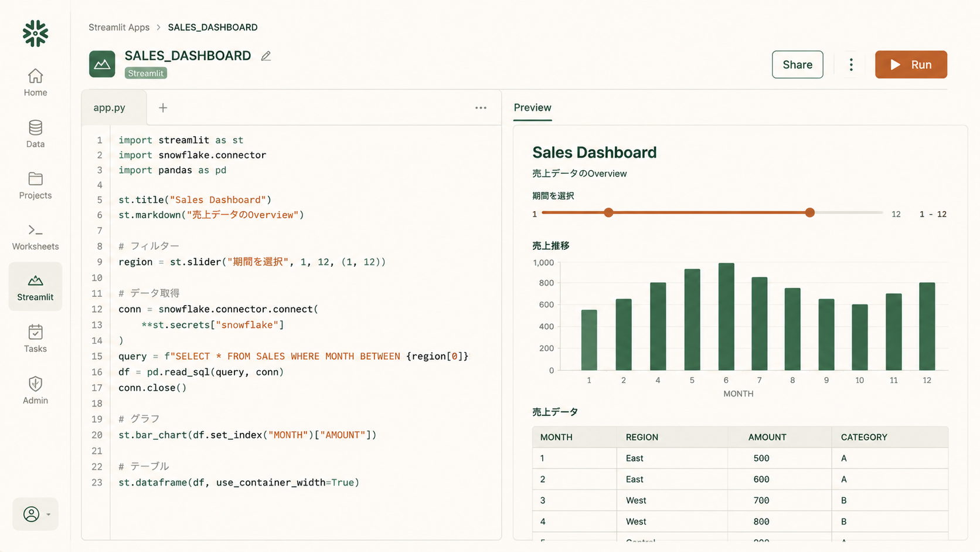Click the snowflake.connector.connect code line
980x552 pixels.
(218, 309)
